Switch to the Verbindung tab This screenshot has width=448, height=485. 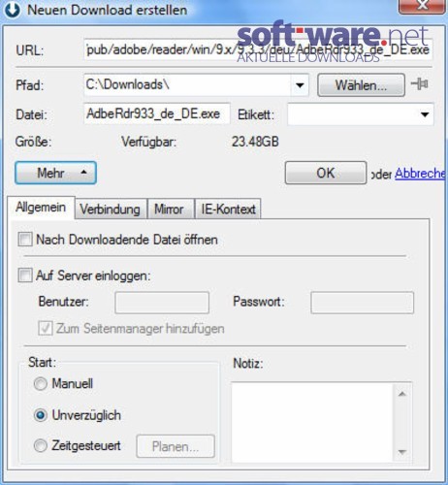110,210
